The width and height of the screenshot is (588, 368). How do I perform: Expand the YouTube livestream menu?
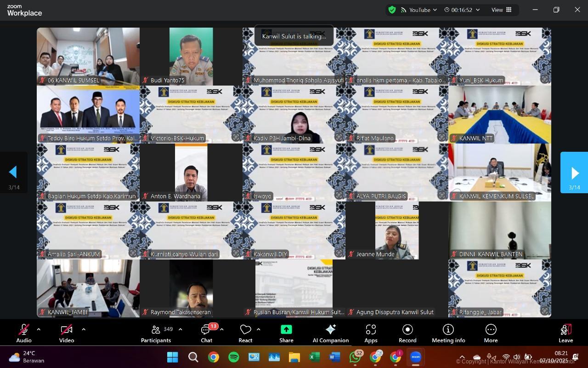pos(419,10)
